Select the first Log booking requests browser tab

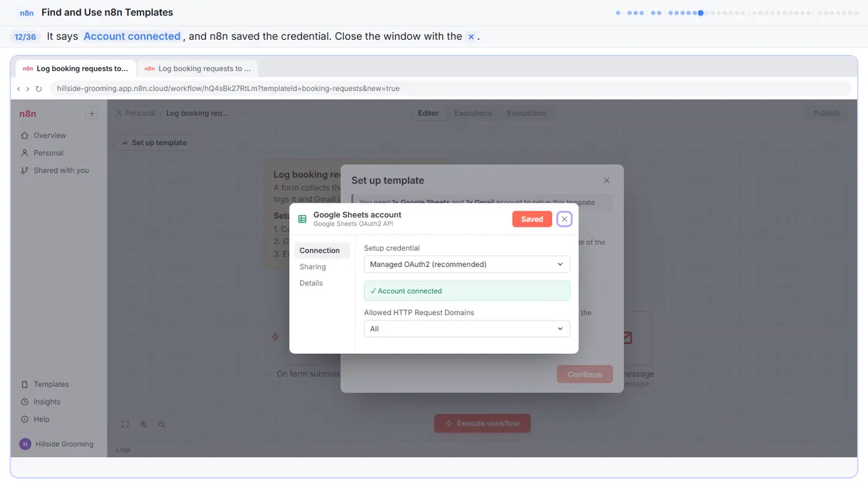point(75,68)
